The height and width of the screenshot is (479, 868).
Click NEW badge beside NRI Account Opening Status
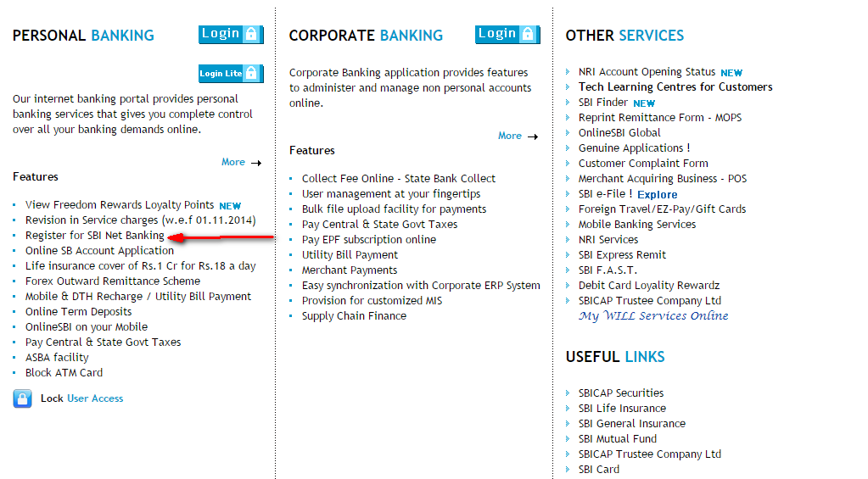tap(731, 73)
